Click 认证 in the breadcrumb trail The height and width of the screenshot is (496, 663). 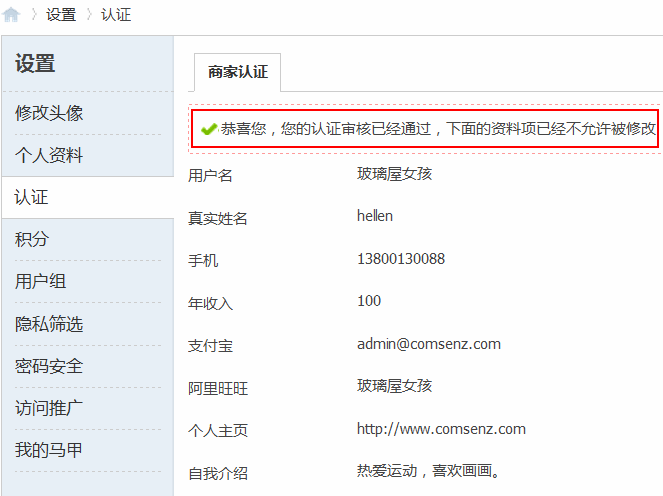(116, 15)
